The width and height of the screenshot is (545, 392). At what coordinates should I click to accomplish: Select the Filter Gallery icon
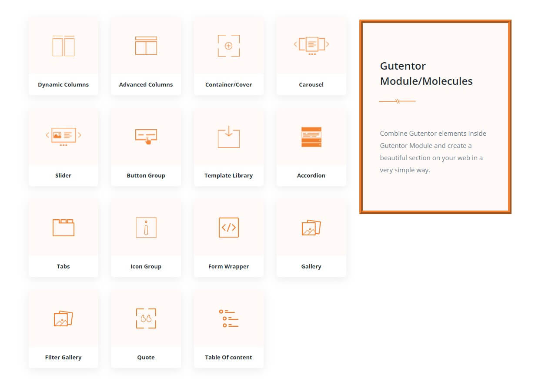[x=64, y=318]
